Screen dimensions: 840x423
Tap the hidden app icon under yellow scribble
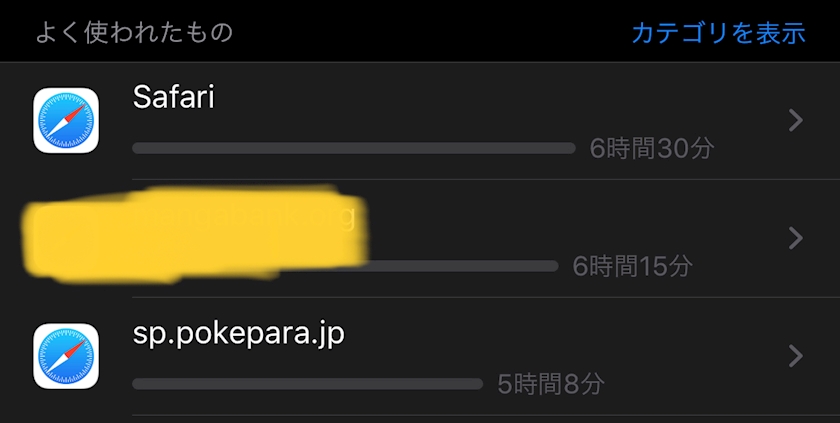66,238
